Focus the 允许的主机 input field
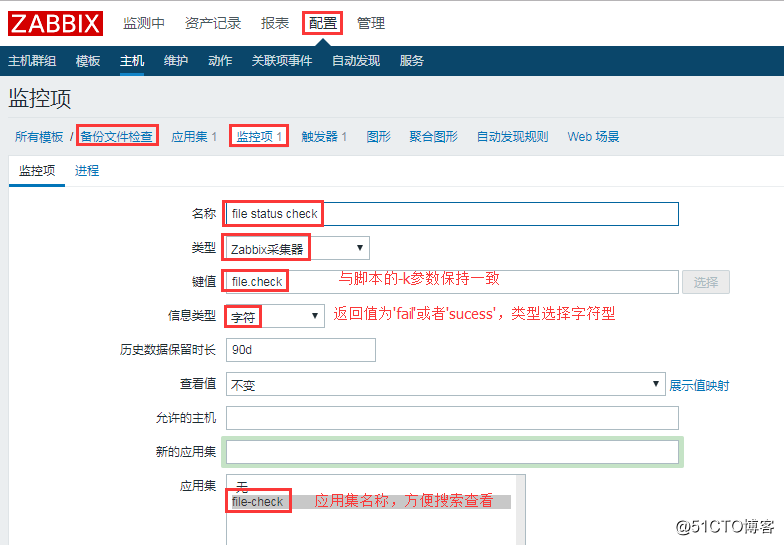 452,418
